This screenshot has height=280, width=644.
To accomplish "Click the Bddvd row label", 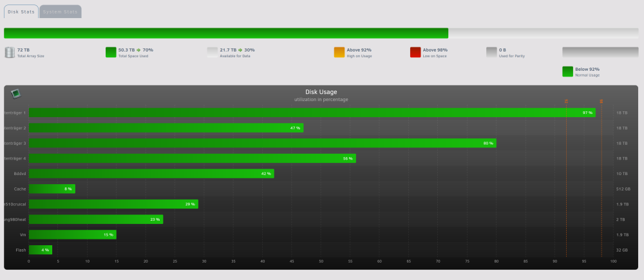I will point(20,174).
